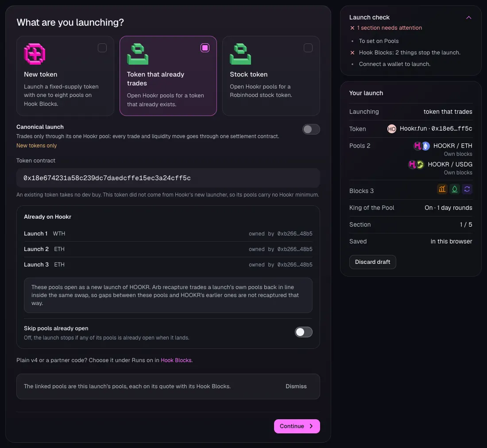Image resolution: width=487 pixels, height=448 pixels.
Task: Click the 'New tokens only' note
Action: point(37,146)
